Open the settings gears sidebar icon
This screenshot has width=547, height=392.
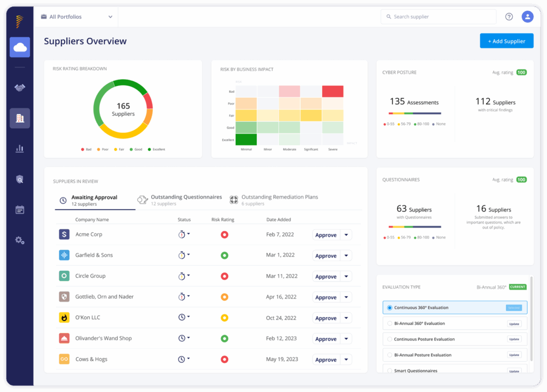(20, 240)
